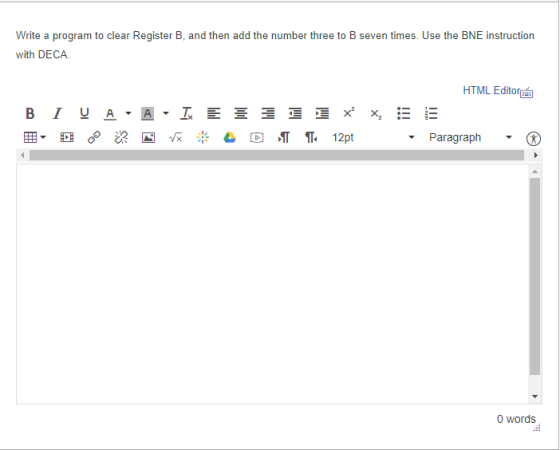Apply the text color button

point(110,114)
